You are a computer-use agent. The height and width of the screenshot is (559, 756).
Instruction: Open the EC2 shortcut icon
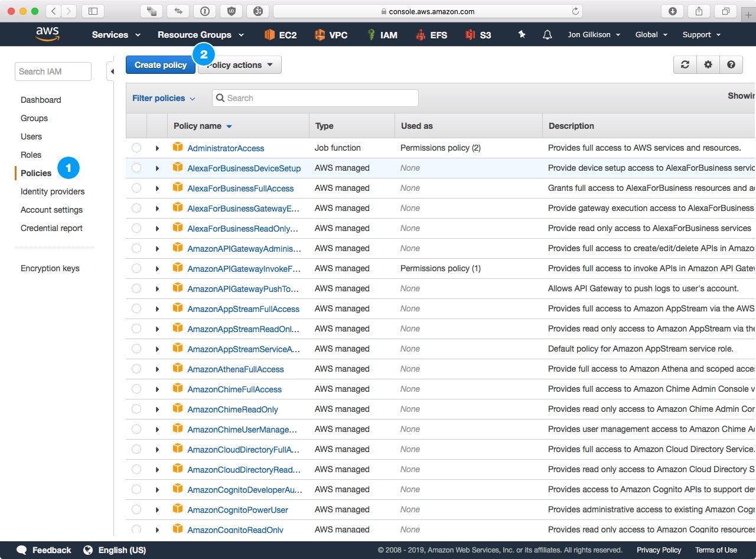pos(270,35)
